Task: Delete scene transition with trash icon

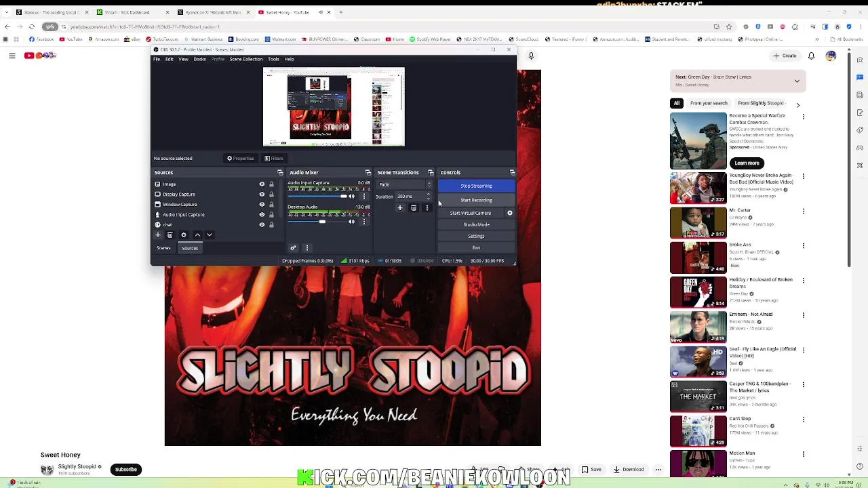Action: pyautogui.click(x=414, y=208)
